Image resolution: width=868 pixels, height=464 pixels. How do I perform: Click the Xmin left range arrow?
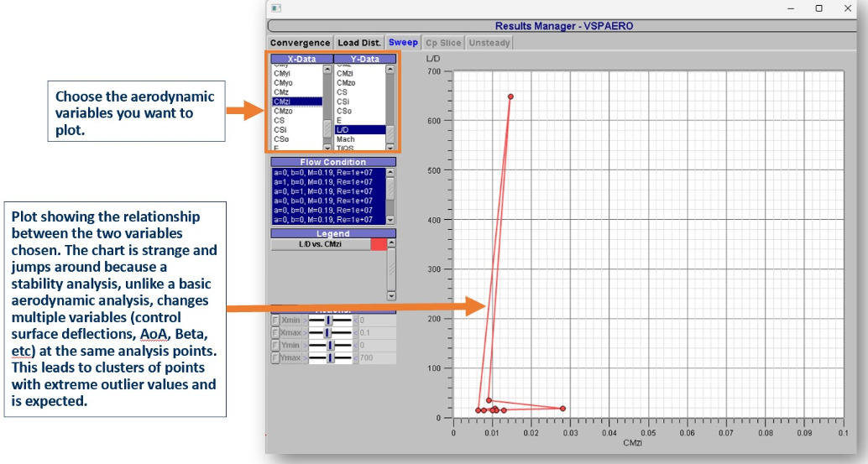[x=303, y=320]
